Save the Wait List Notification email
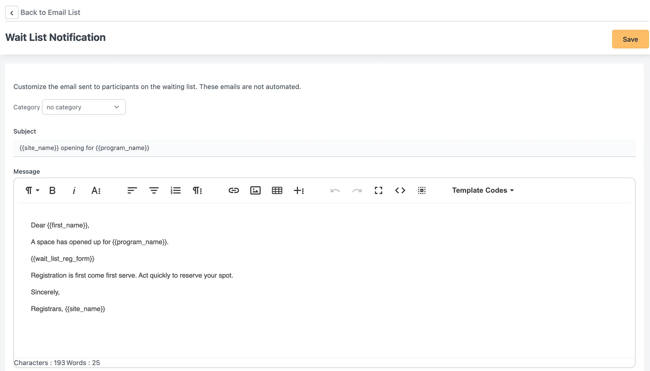This screenshot has height=371, width=650. (x=630, y=39)
